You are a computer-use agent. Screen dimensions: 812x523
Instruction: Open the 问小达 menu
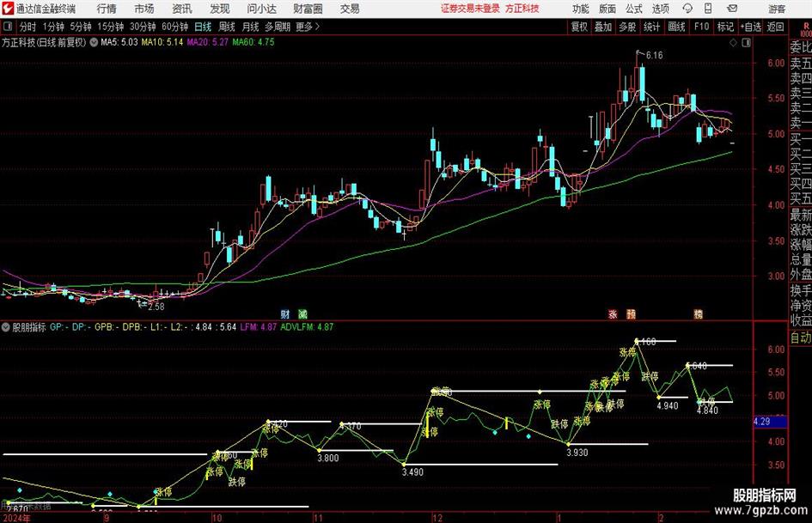pyautogui.click(x=261, y=9)
